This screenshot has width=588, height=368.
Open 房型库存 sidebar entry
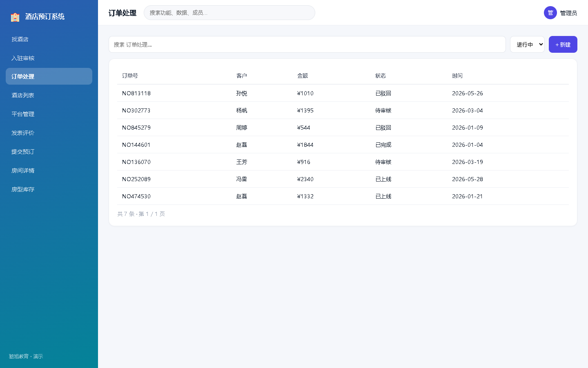click(x=49, y=189)
